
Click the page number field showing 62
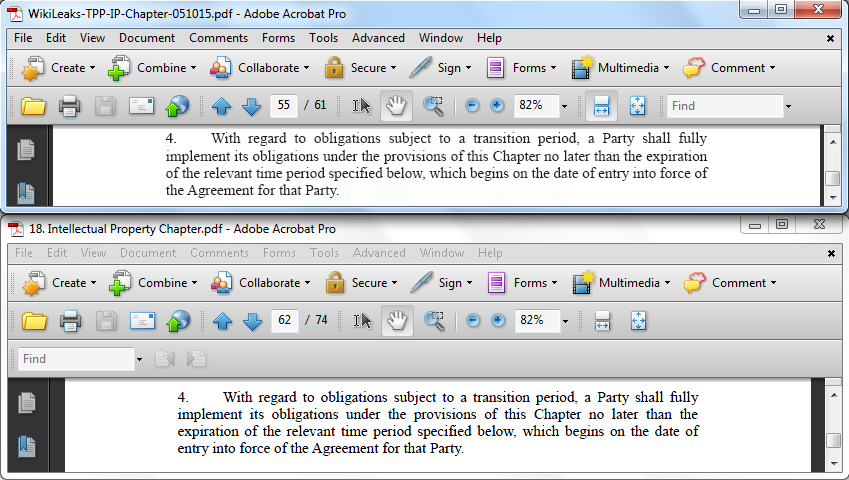(285, 320)
